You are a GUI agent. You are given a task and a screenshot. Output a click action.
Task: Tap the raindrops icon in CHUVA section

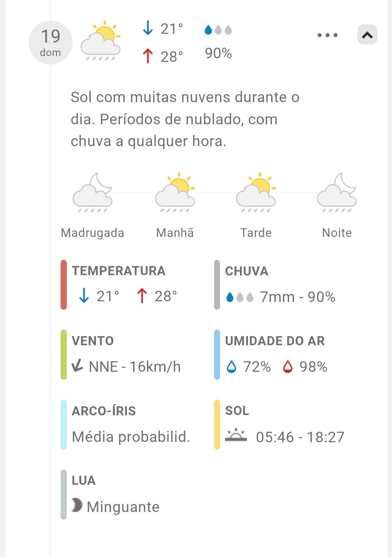(x=240, y=297)
